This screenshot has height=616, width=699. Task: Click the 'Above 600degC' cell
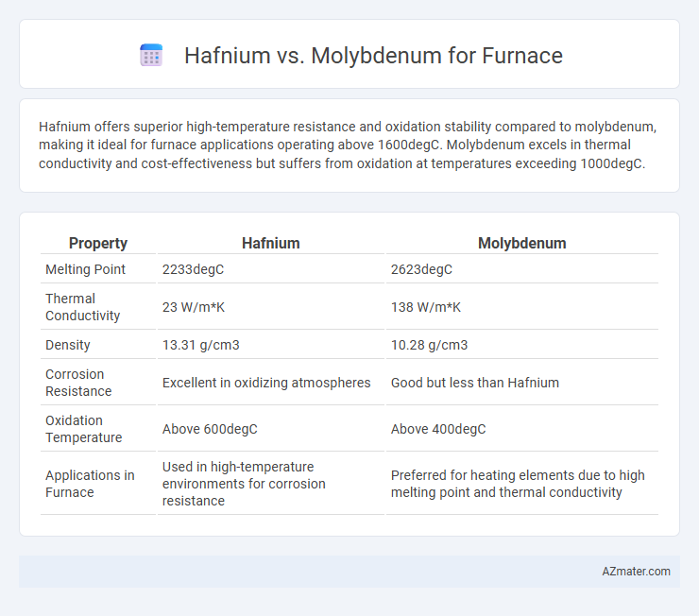coord(210,429)
